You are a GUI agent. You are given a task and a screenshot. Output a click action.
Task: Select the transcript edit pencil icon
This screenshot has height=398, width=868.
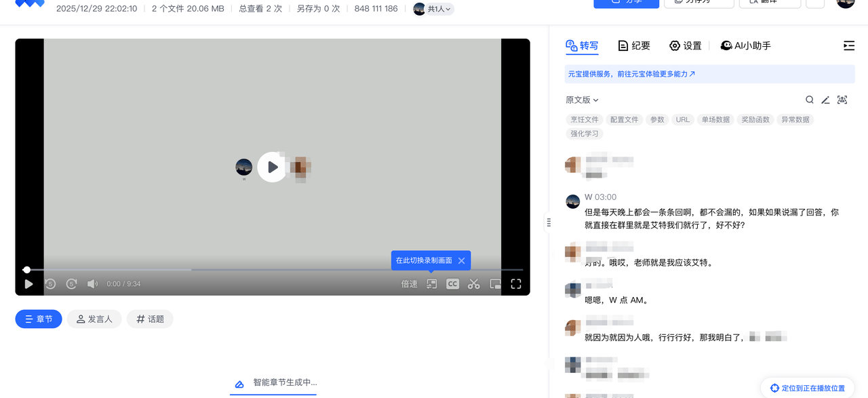pyautogui.click(x=825, y=100)
